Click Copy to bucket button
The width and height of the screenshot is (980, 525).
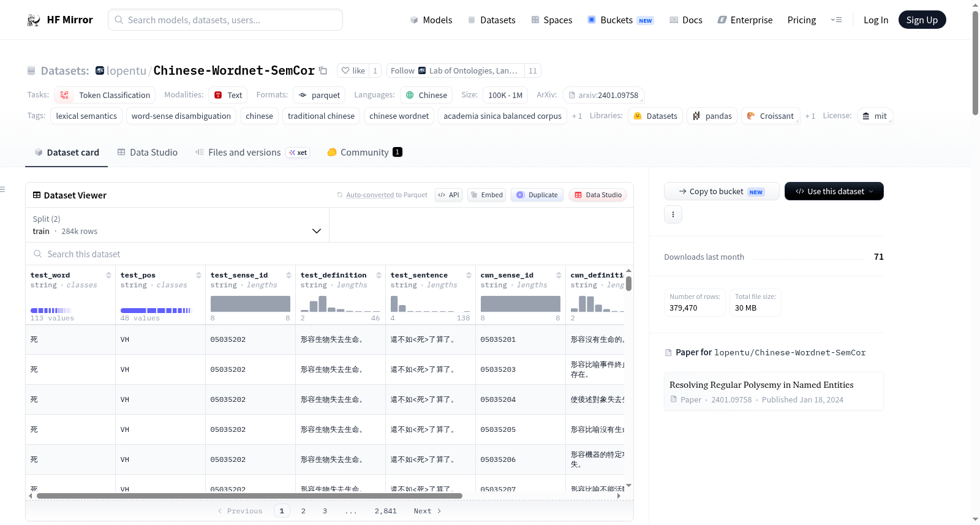(x=722, y=191)
